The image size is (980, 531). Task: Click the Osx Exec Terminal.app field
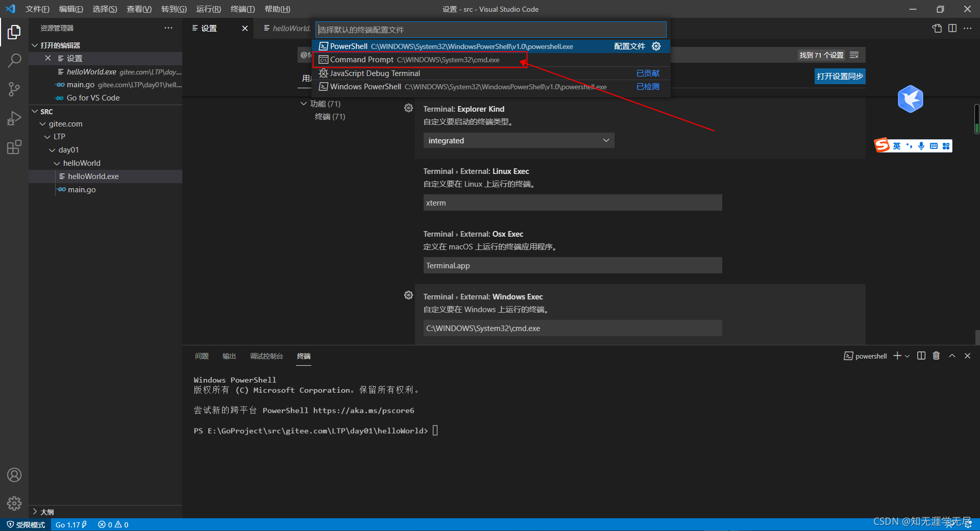(573, 265)
